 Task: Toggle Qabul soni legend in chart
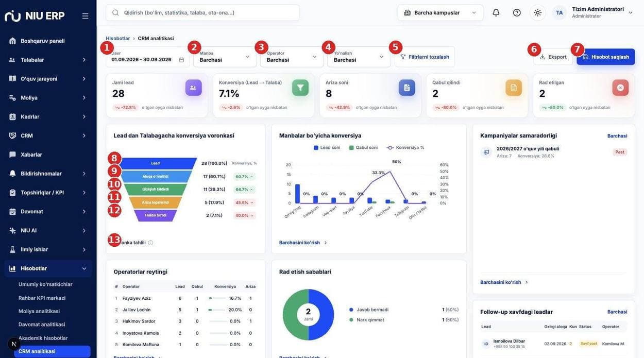pos(363,148)
